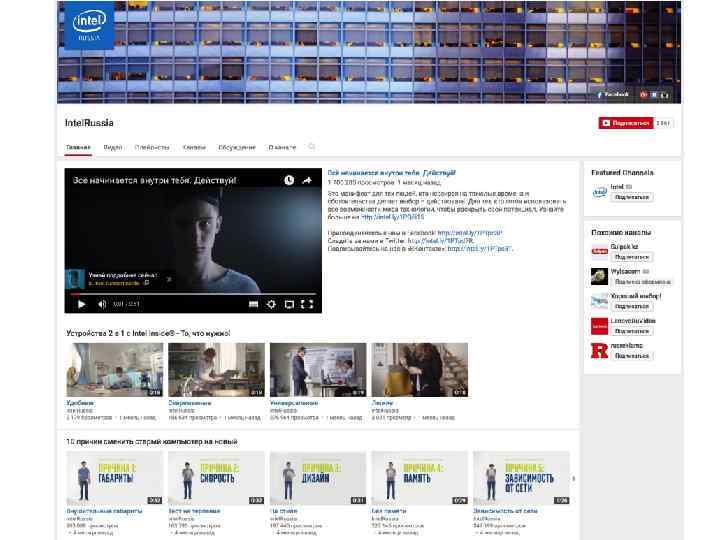Open the Каналы tab

click(x=194, y=147)
